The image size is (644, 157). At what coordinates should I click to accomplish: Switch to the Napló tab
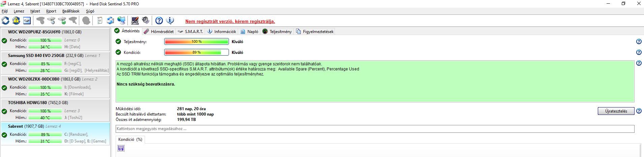tap(250, 31)
